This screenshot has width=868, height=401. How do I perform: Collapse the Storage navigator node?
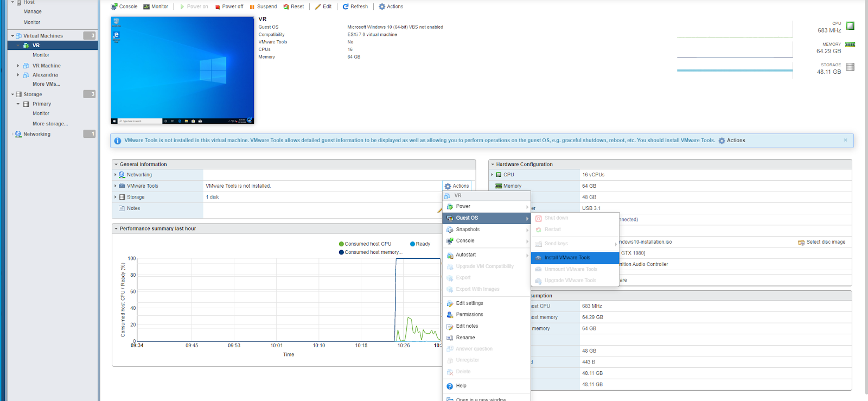pos(12,94)
